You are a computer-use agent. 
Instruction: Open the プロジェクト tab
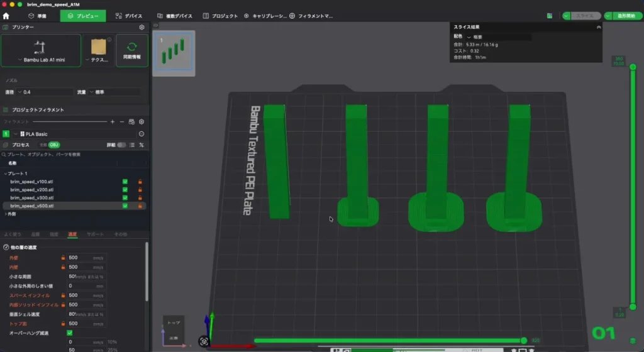click(220, 16)
